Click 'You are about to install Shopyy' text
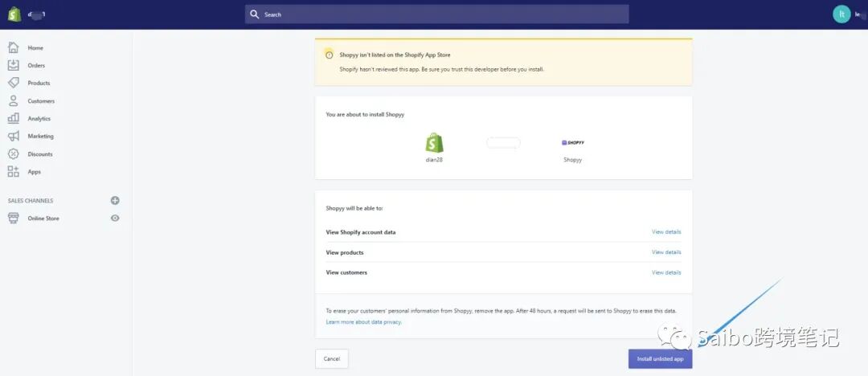The height and width of the screenshot is (376, 868). 365,115
